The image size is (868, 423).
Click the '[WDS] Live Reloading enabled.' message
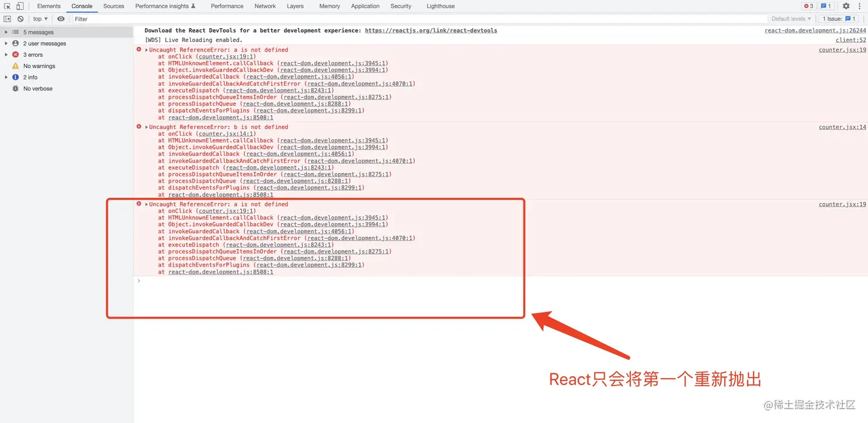coord(194,40)
